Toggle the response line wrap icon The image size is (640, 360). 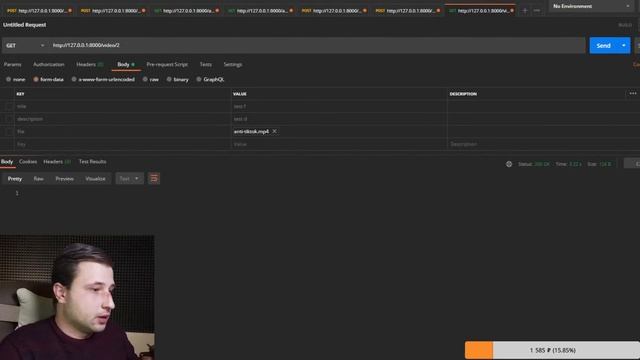point(154,178)
